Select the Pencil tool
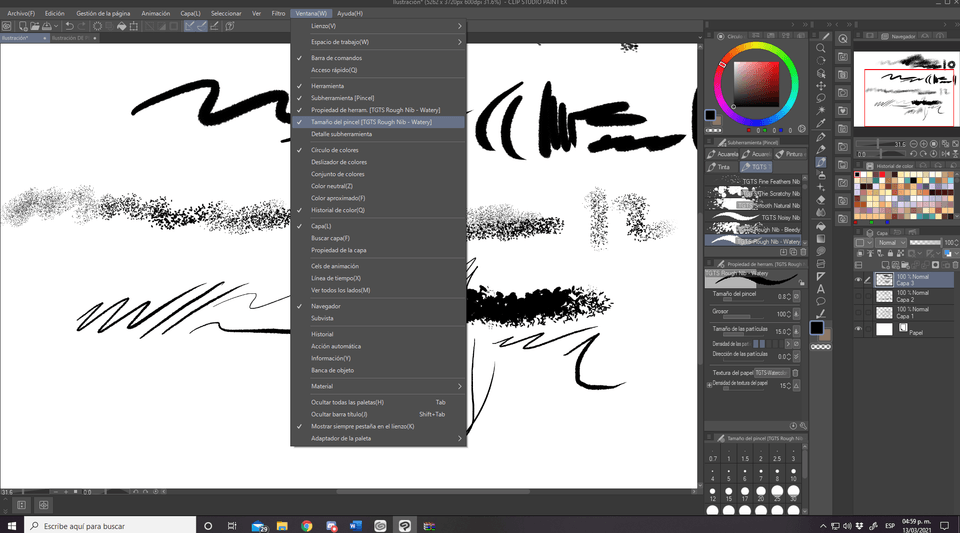Image resolution: width=960 pixels, height=533 pixels. click(820, 149)
